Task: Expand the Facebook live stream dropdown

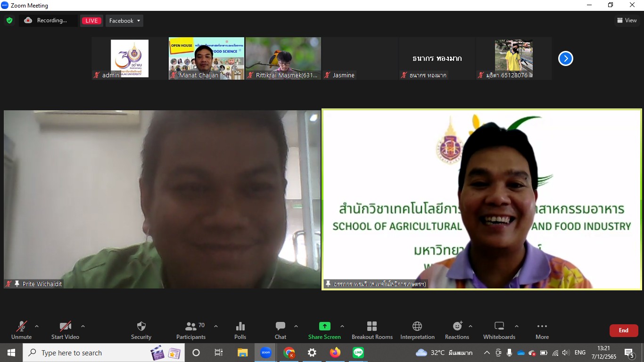Action: [124, 21]
